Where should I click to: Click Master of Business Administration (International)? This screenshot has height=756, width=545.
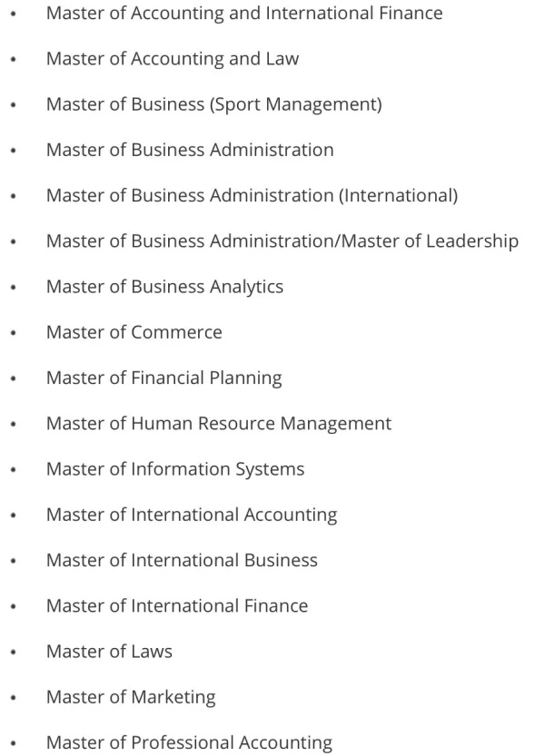point(252,196)
